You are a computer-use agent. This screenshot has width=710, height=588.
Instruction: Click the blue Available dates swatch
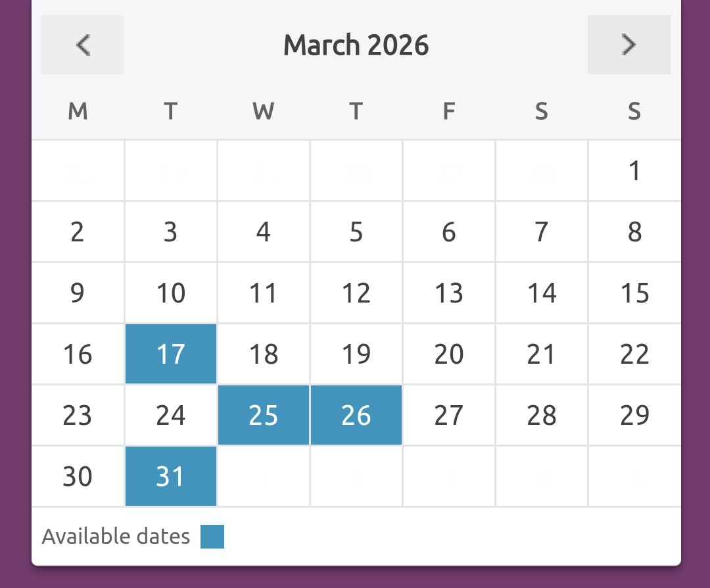click(212, 537)
